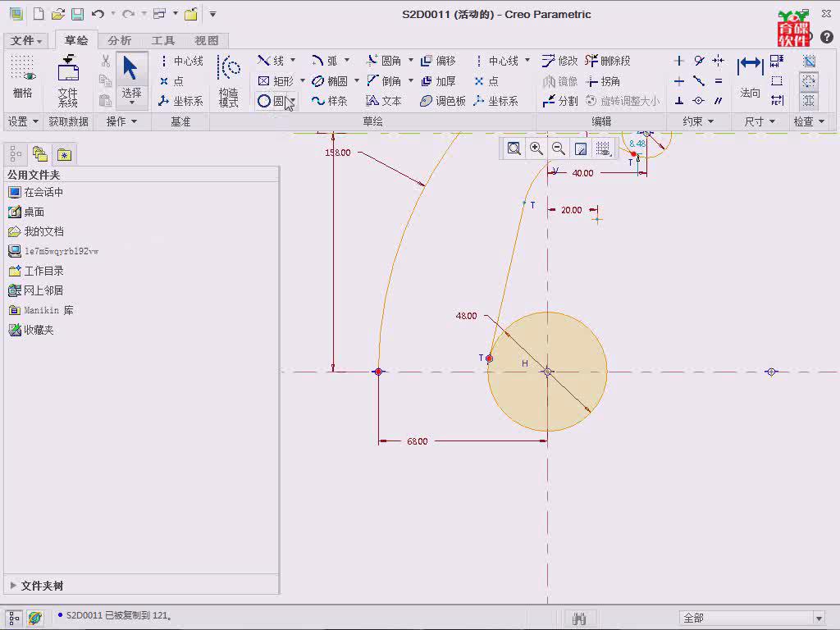Open the folder browser navigator tab
Screen dimensions: 840x630
pos(40,155)
